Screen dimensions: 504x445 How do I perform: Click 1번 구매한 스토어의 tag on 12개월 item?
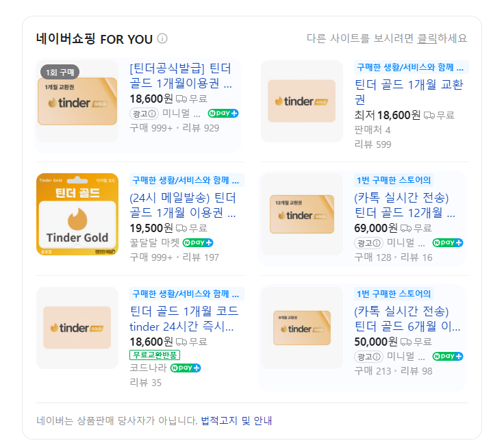pyautogui.click(x=394, y=180)
